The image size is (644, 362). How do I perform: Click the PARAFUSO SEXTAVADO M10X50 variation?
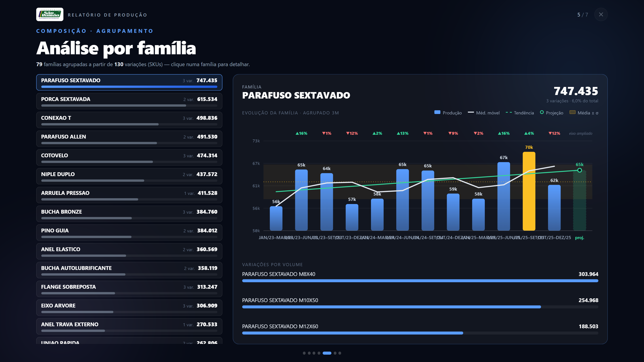click(x=420, y=303)
